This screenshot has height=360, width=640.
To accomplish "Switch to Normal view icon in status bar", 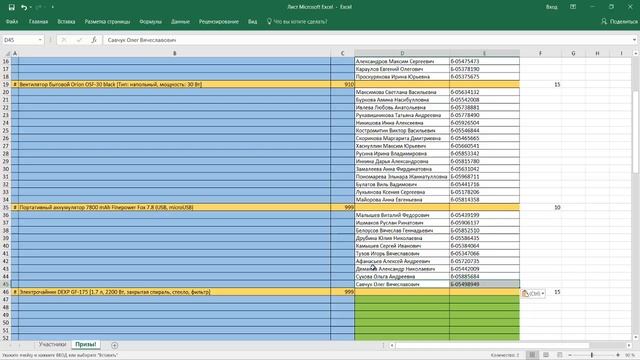I will click(532, 355).
